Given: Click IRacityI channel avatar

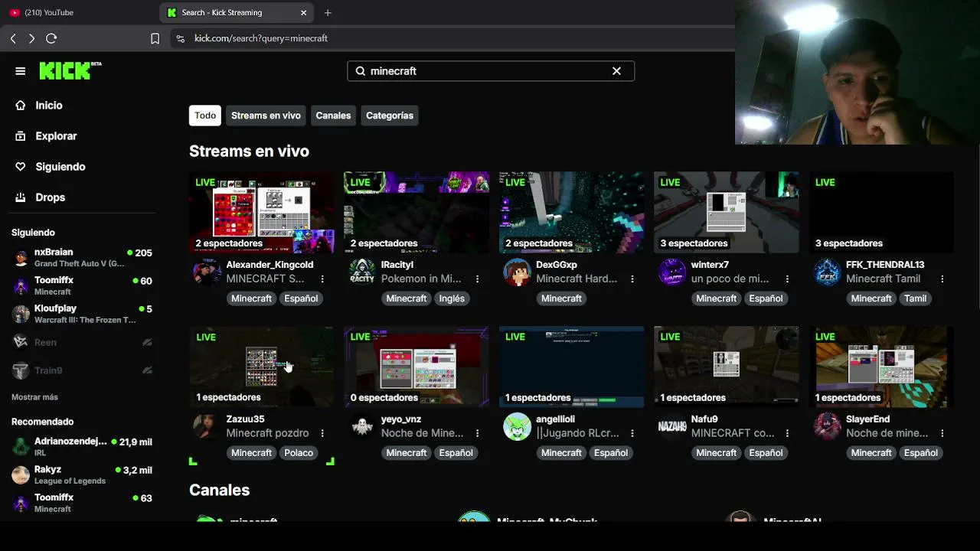Looking at the screenshot, I should click(362, 272).
